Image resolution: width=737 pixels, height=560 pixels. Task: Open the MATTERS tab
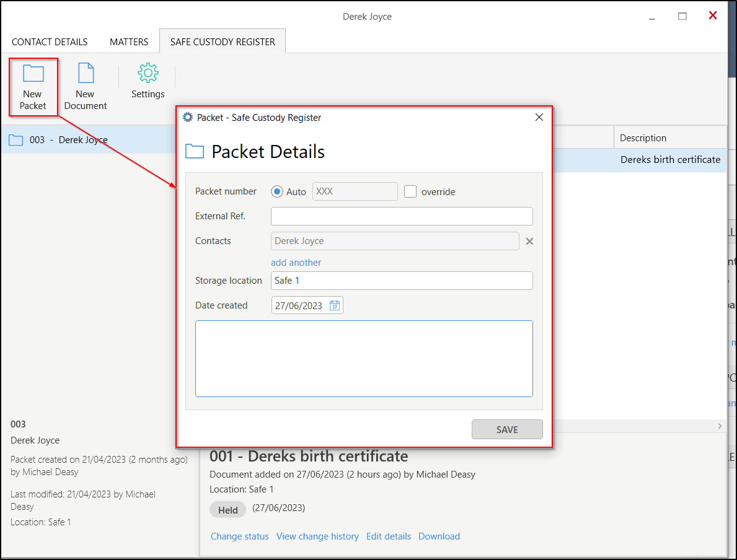(129, 42)
